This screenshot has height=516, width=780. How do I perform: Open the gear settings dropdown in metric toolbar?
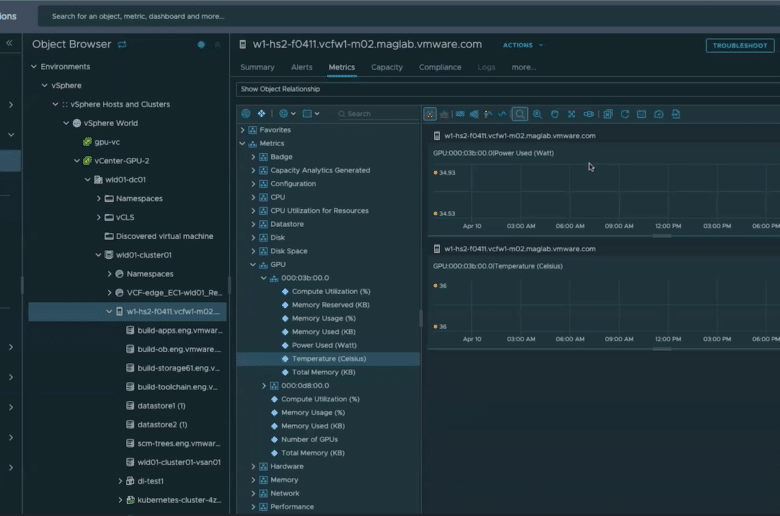287,113
